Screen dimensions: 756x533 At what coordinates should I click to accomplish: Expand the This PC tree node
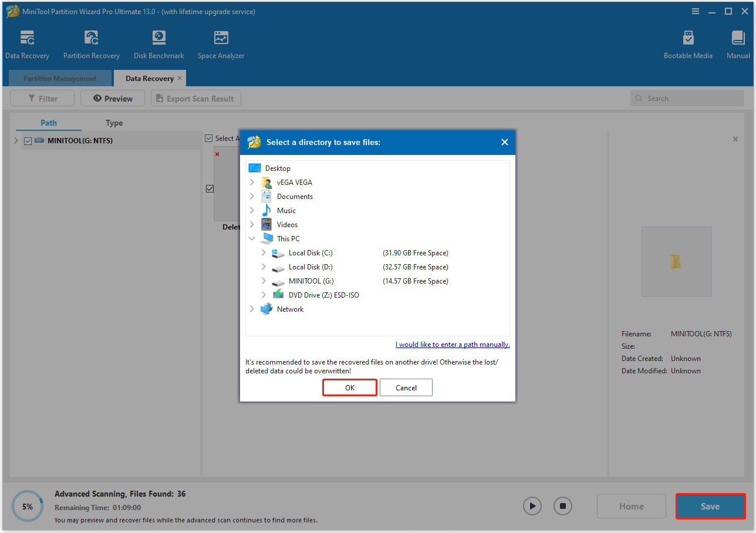click(x=252, y=239)
